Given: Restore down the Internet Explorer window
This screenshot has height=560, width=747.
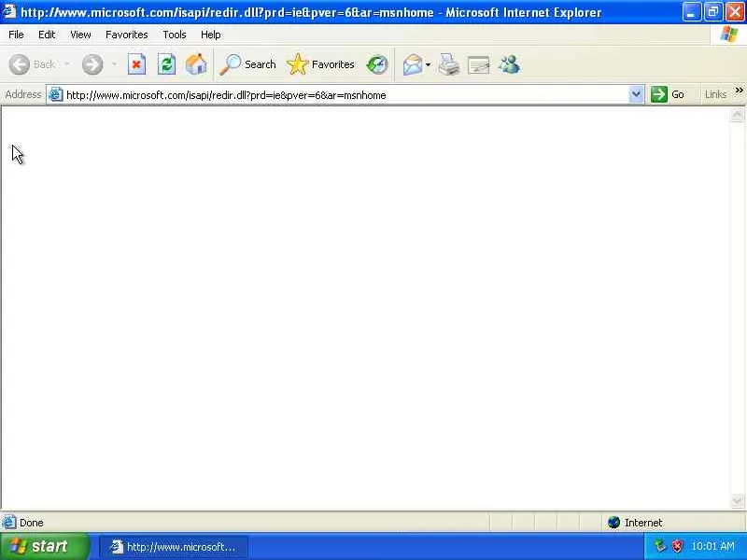Looking at the screenshot, I should click(x=713, y=12).
